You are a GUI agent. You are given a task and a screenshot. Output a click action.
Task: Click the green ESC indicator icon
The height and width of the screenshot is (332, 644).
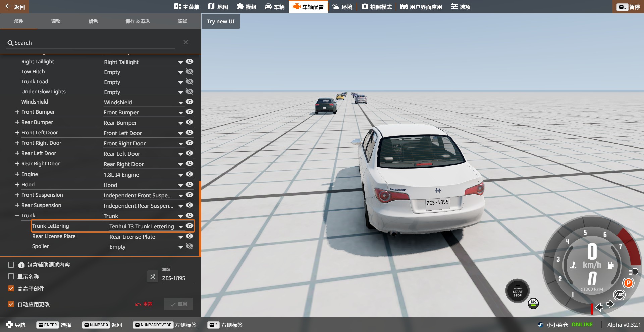click(x=533, y=303)
